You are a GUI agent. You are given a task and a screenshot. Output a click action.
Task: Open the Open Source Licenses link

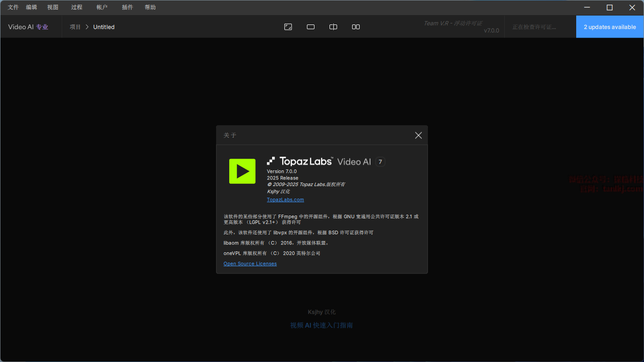coord(250,264)
